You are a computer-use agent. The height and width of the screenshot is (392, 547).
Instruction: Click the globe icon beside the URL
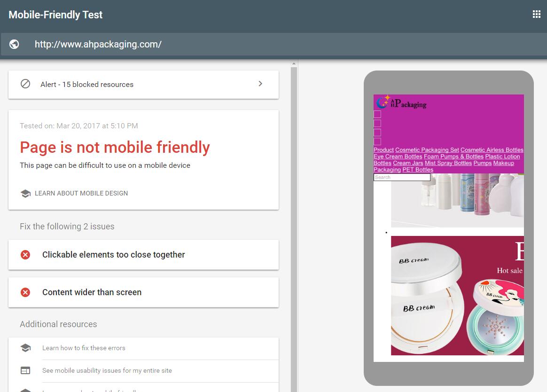[x=14, y=44]
